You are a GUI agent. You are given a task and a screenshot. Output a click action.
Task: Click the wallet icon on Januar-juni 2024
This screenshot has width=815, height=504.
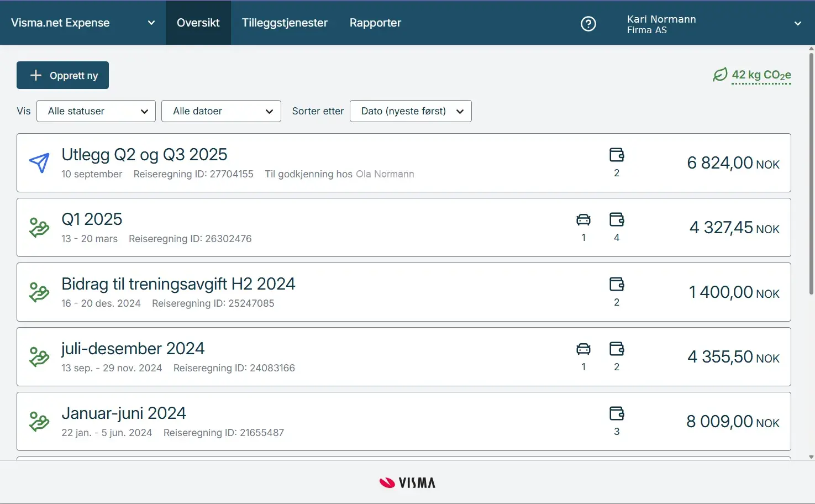tap(617, 413)
